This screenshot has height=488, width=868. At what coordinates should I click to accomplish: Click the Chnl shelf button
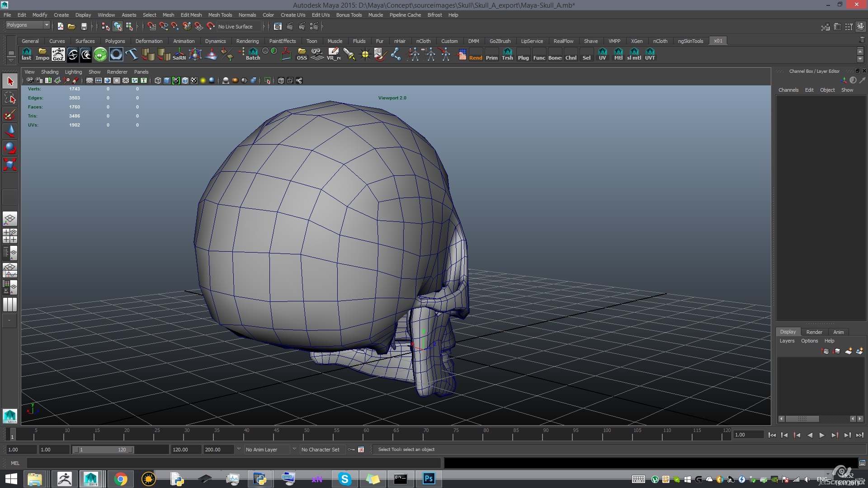click(x=571, y=54)
